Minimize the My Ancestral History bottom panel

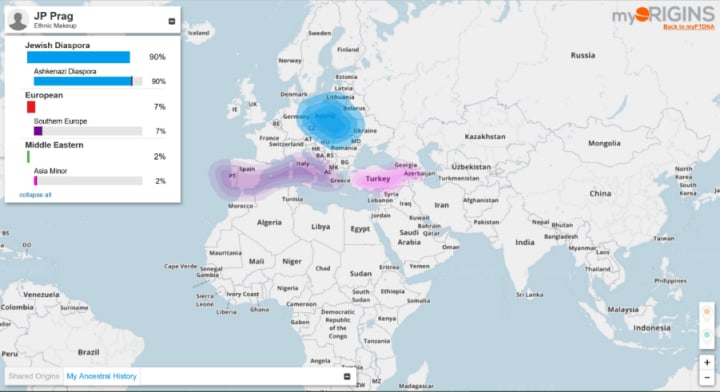(x=347, y=376)
